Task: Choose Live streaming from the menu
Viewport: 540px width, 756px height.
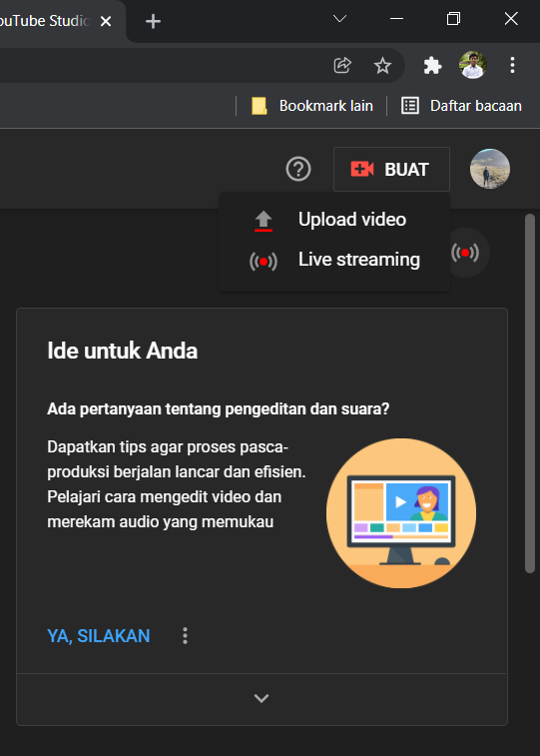Action: tap(334, 260)
